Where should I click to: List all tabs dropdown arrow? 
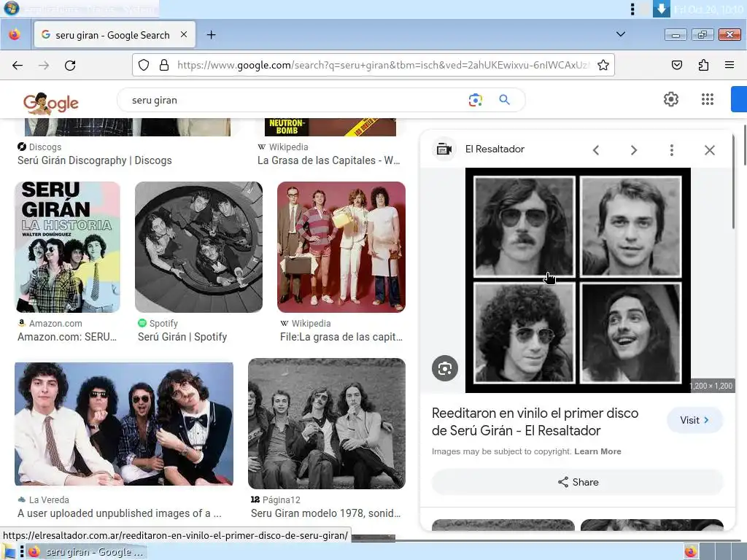(x=620, y=34)
